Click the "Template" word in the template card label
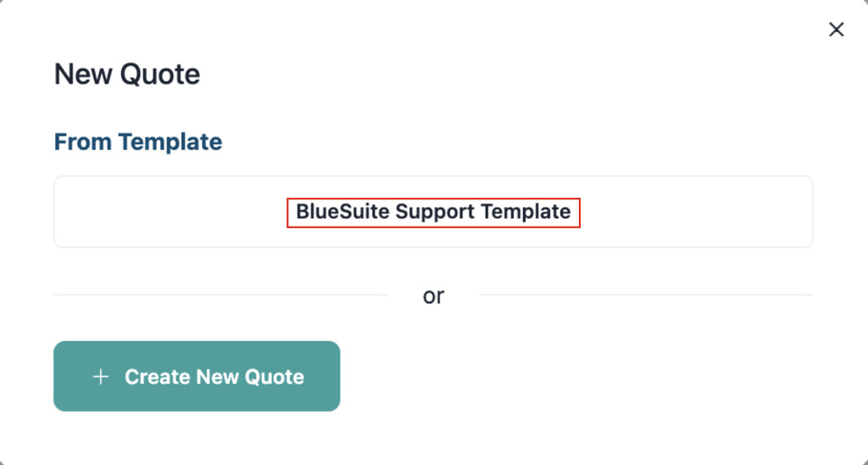The width and height of the screenshot is (868, 465). 526,212
